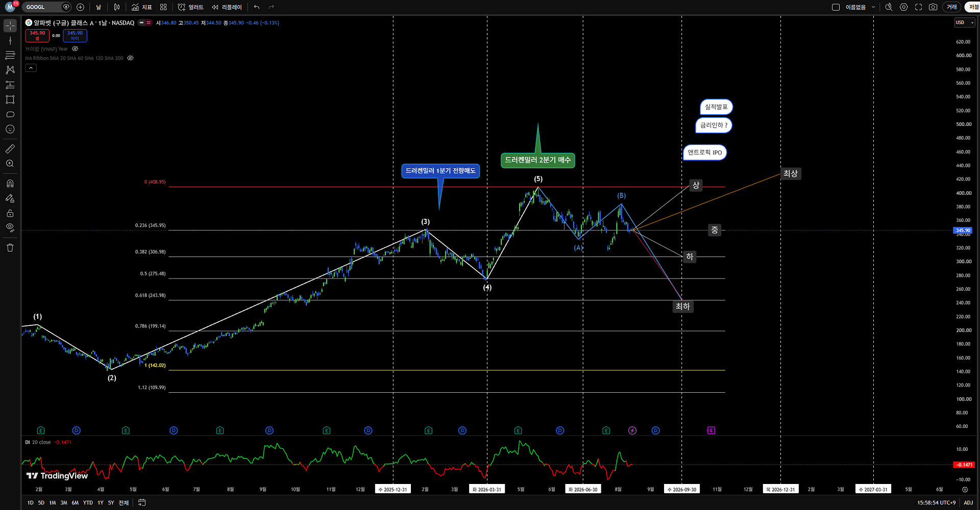Take a chart snapshot with camera icon
Screen dimensions: 980x510
[x=933, y=7]
